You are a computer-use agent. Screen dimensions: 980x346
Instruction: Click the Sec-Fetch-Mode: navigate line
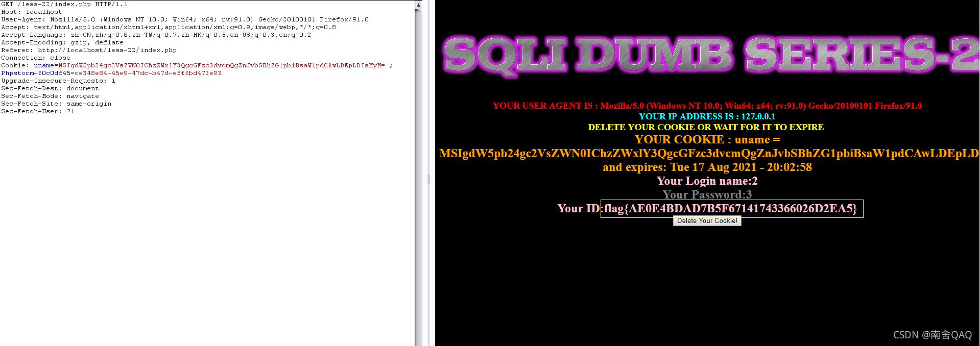pos(50,96)
